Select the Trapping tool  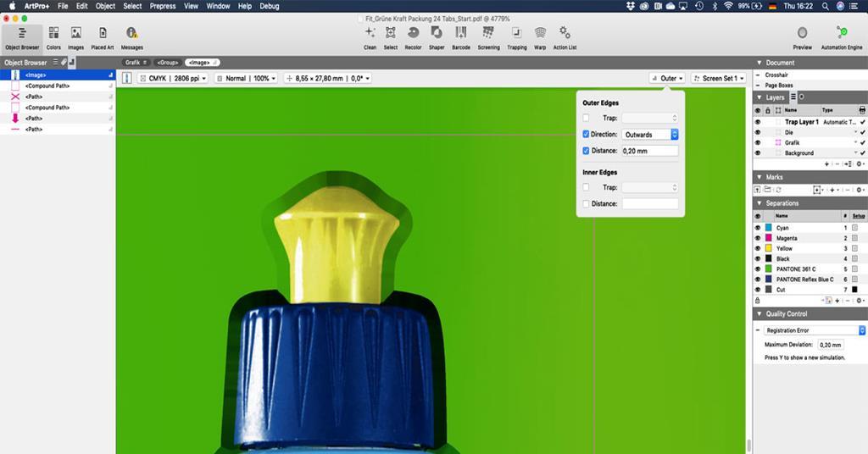click(x=516, y=38)
